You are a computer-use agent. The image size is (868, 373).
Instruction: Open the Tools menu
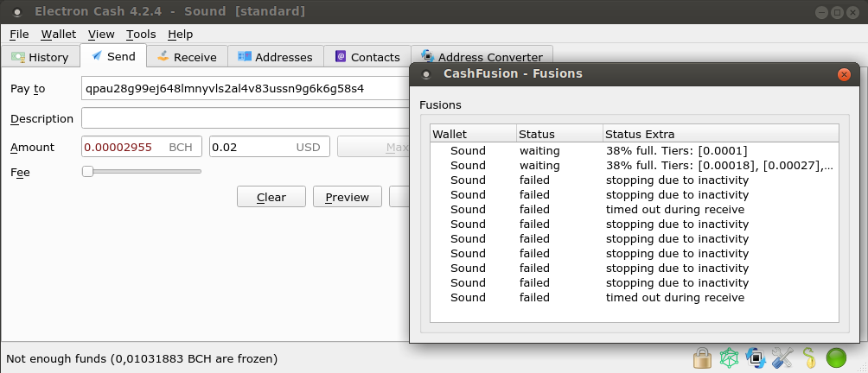click(141, 35)
